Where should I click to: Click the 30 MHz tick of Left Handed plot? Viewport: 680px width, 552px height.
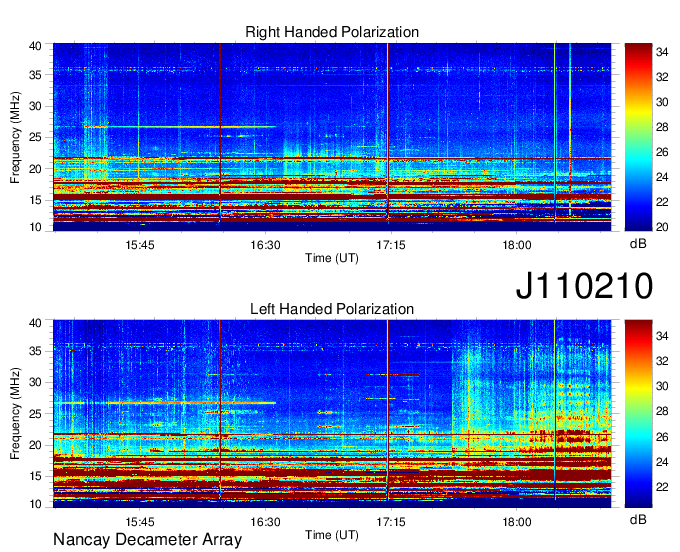click(x=36, y=382)
